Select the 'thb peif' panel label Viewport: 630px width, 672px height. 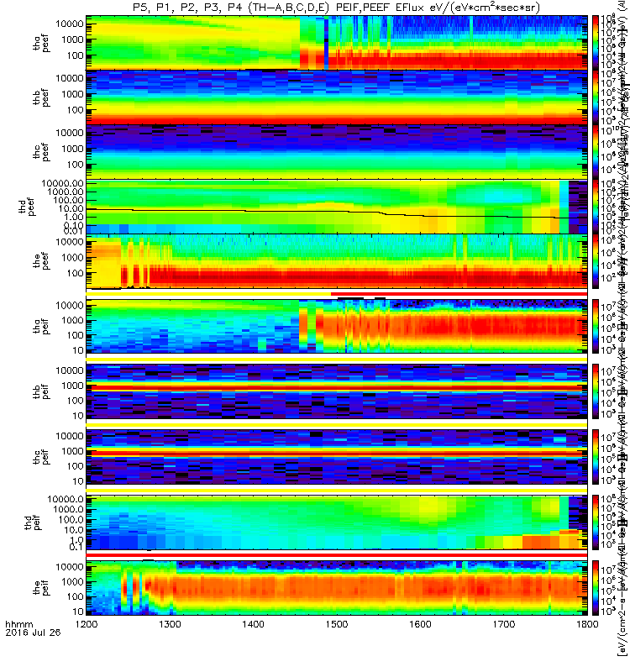tap(41, 391)
